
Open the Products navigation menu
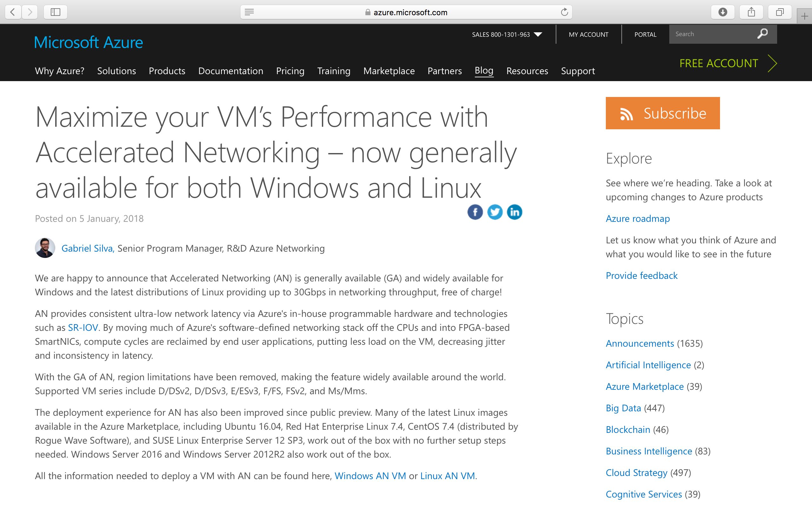click(167, 71)
